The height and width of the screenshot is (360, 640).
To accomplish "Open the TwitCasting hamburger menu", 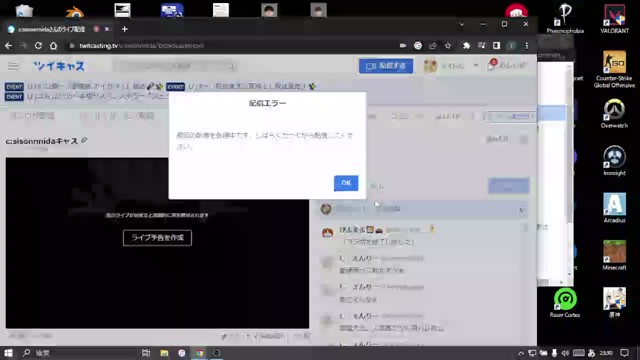I will [13, 66].
